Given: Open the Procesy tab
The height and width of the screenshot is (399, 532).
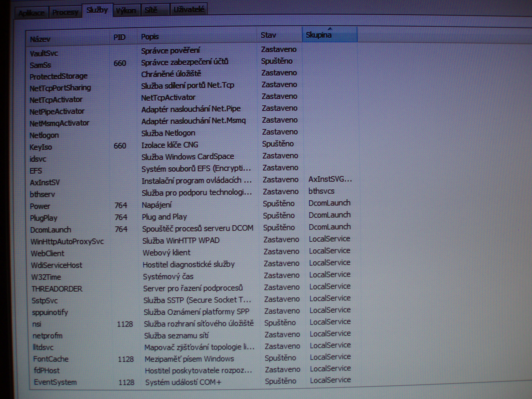Looking at the screenshot, I should point(65,12).
